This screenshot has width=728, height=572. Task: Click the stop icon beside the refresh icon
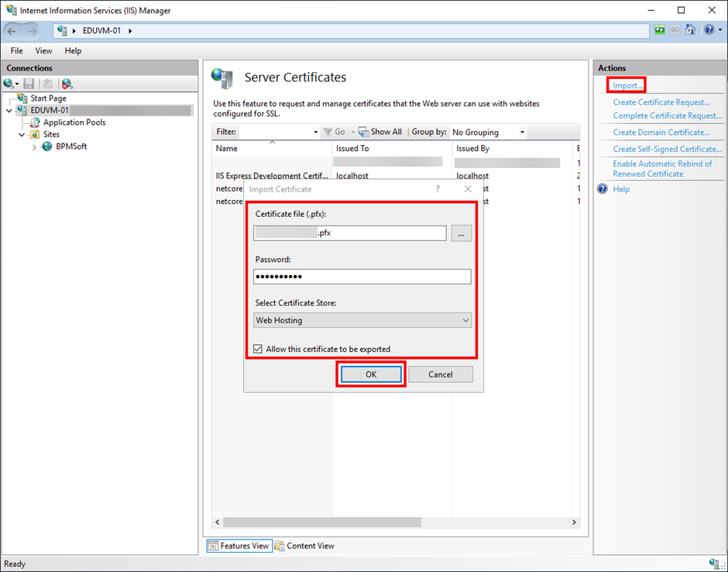pyautogui.click(x=675, y=30)
